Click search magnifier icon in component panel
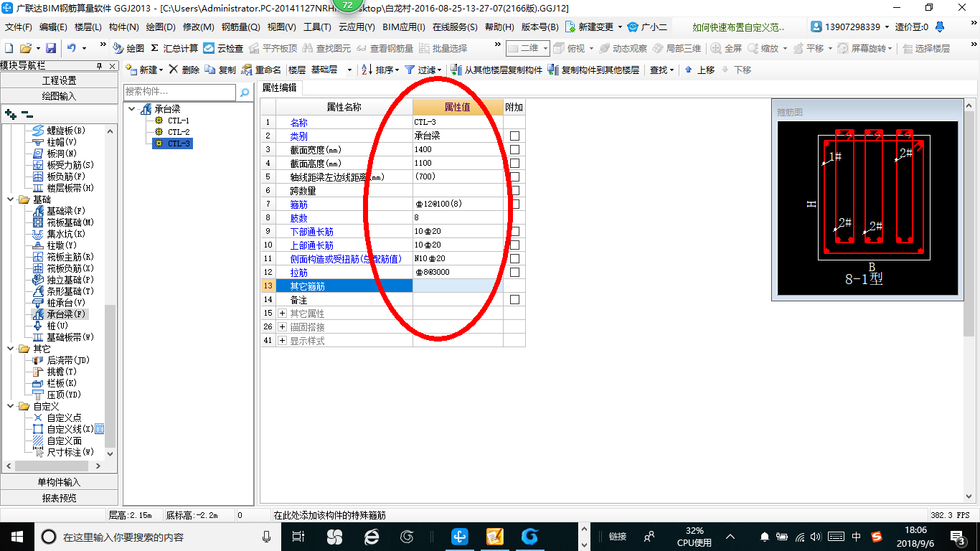This screenshot has width=980, height=551. 245,92
